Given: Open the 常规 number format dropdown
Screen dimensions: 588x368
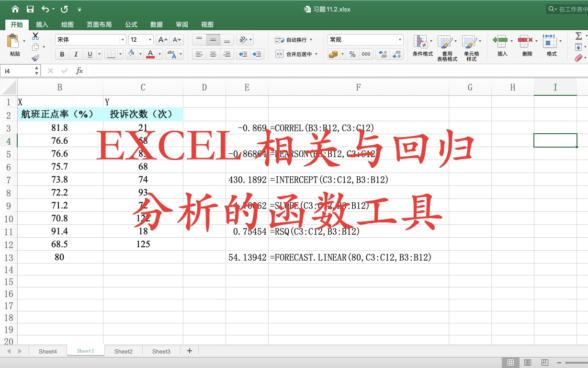Looking at the screenshot, I should pos(399,39).
